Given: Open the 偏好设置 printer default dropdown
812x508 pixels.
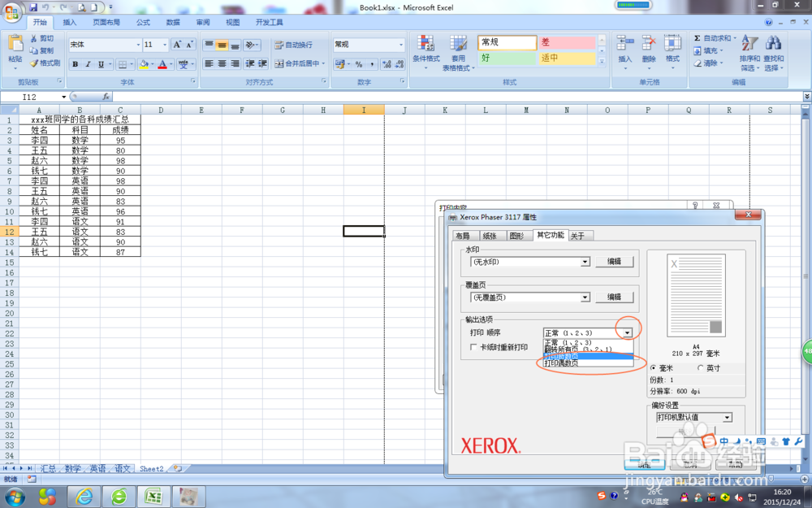Looking at the screenshot, I should point(727,417).
